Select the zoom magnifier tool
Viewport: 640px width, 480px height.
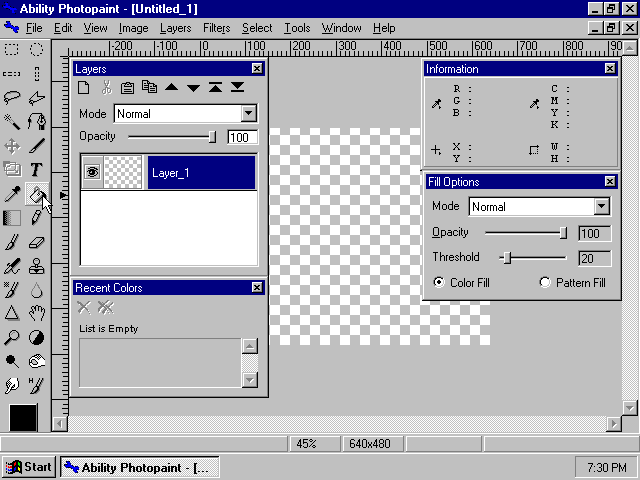point(12,338)
